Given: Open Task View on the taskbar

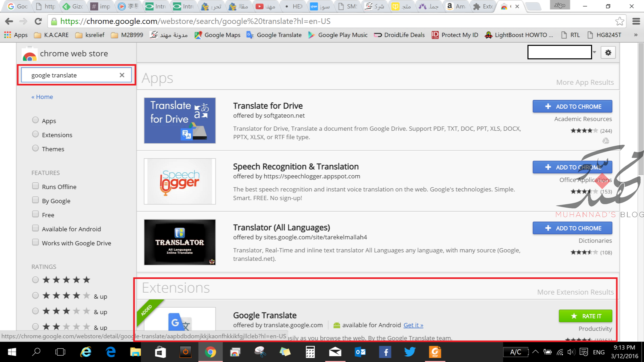Looking at the screenshot, I should point(60,352).
